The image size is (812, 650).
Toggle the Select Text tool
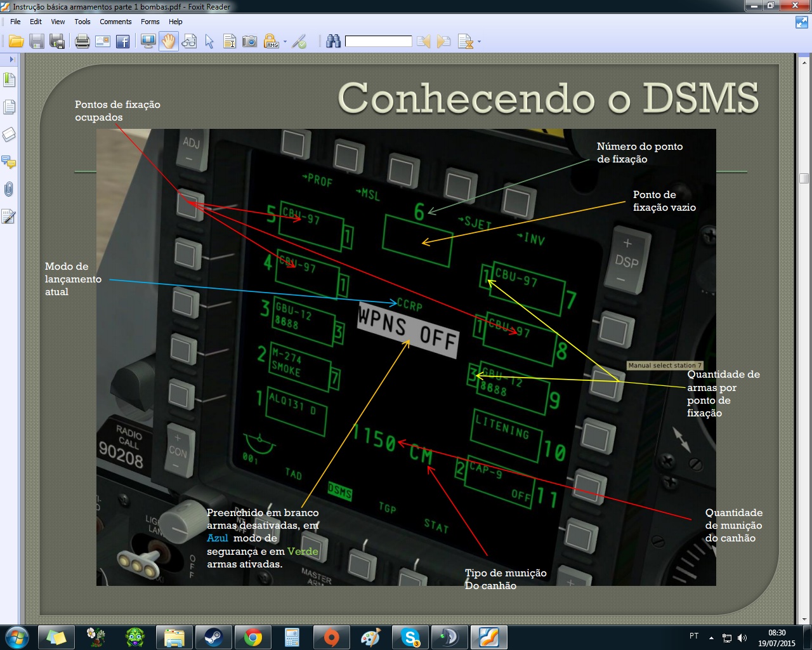(229, 42)
